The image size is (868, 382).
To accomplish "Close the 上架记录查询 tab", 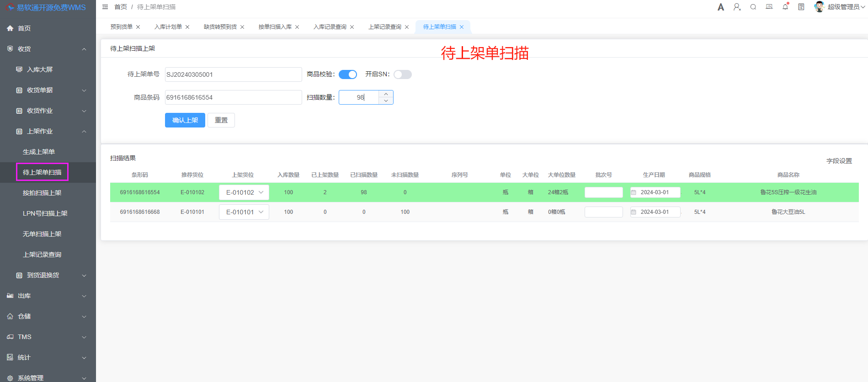I will click(x=407, y=27).
